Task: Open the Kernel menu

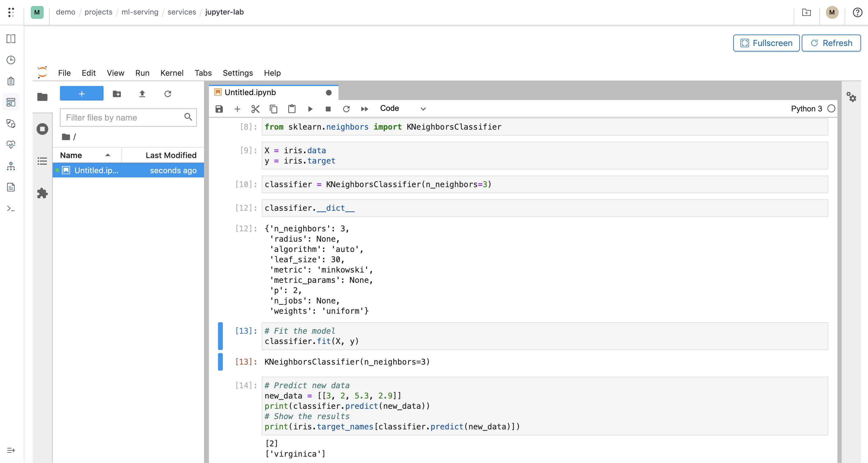Action: (x=172, y=73)
